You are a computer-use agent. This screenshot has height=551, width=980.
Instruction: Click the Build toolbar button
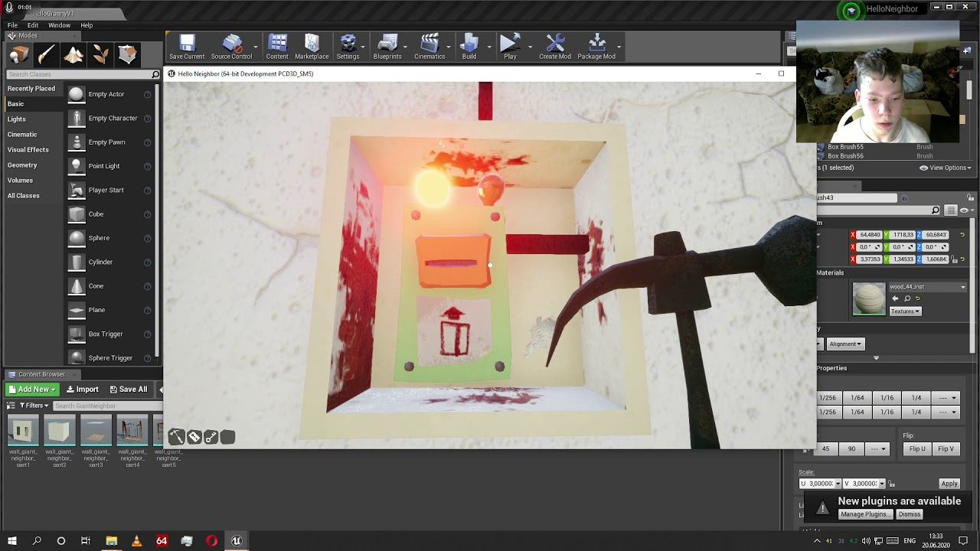click(x=469, y=47)
